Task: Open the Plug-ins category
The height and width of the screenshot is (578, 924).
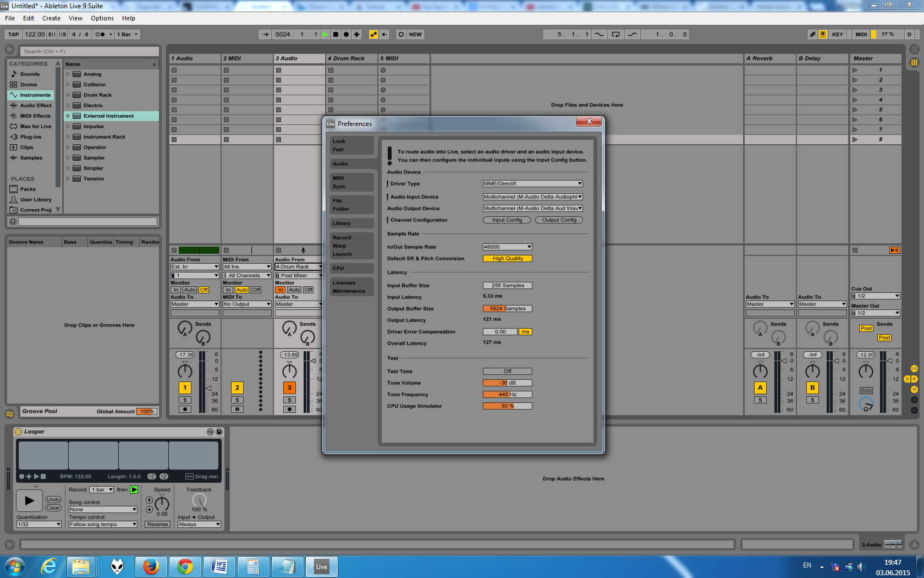Action: click(30, 137)
